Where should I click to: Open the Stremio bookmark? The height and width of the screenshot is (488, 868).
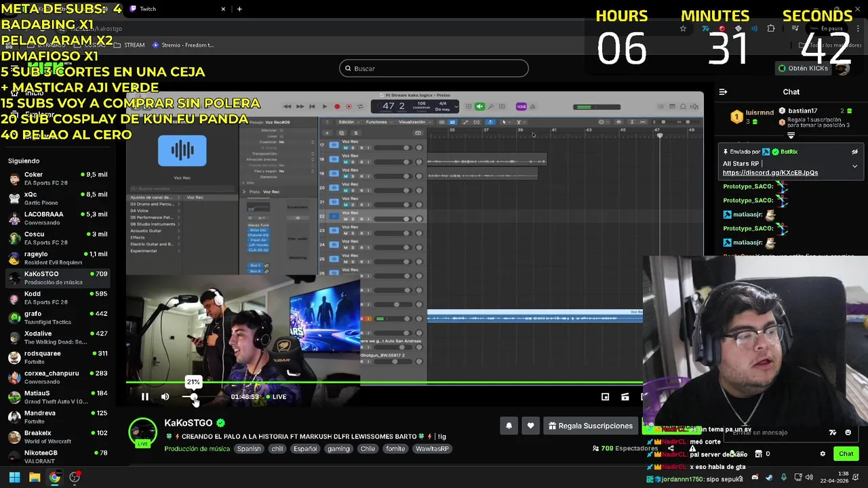coord(183,45)
